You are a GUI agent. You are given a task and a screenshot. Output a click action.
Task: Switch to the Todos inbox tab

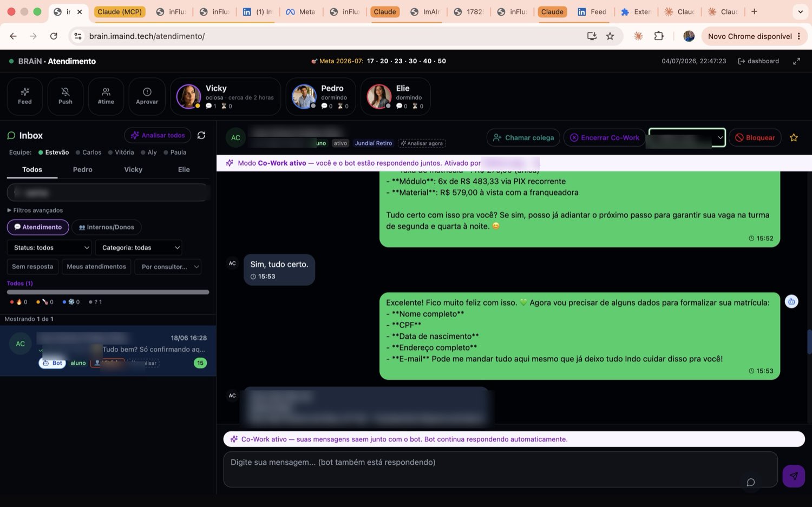(32, 169)
